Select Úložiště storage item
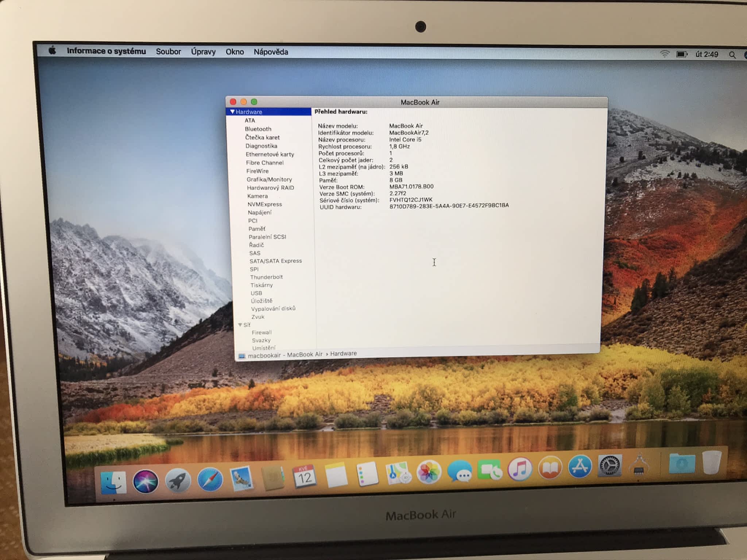Viewport: 747px width, 560px height. [x=262, y=301]
